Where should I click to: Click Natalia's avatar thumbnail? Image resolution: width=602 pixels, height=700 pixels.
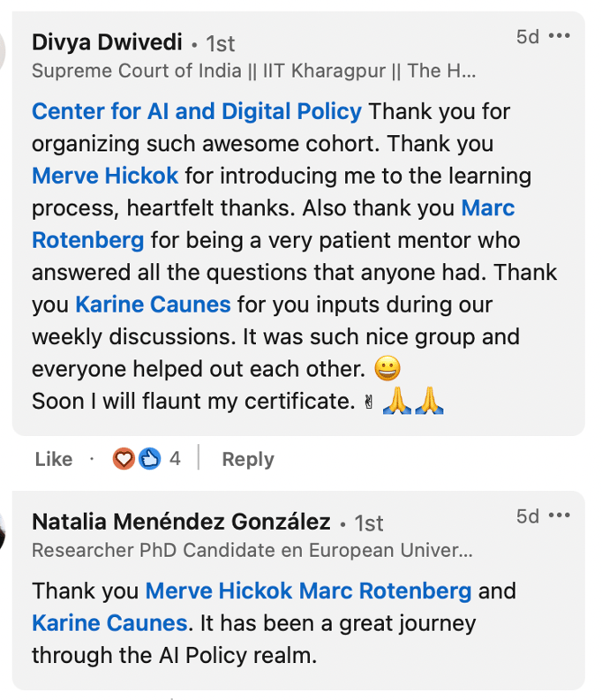point(4,525)
